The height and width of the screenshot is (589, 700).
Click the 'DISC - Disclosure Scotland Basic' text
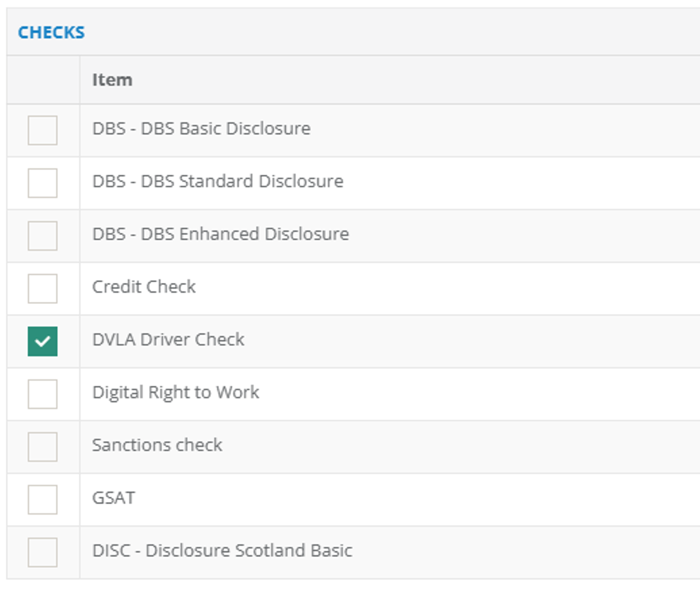[x=222, y=550]
